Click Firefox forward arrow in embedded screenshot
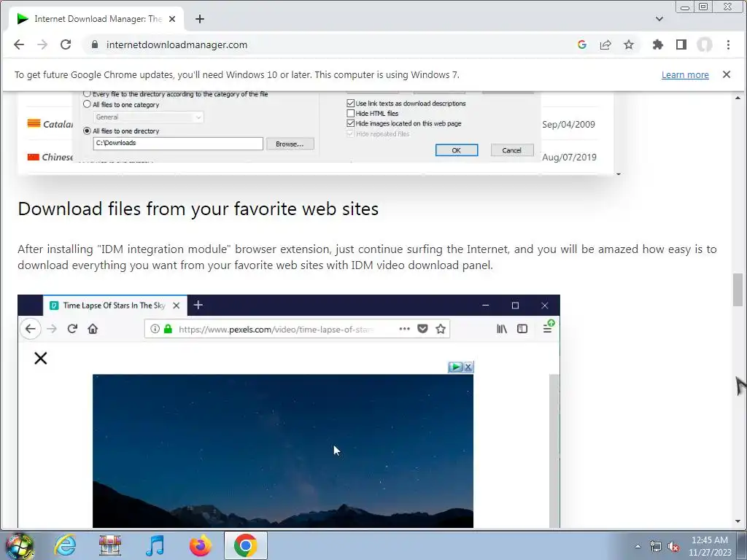This screenshot has width=747, height=560. (52, 329)
